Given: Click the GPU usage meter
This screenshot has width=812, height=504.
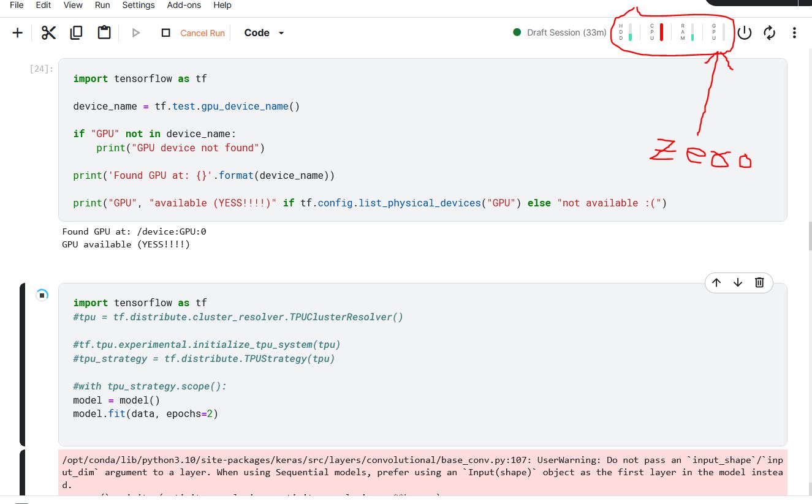Looking at the screenshot, I should (x=718, y=32).
